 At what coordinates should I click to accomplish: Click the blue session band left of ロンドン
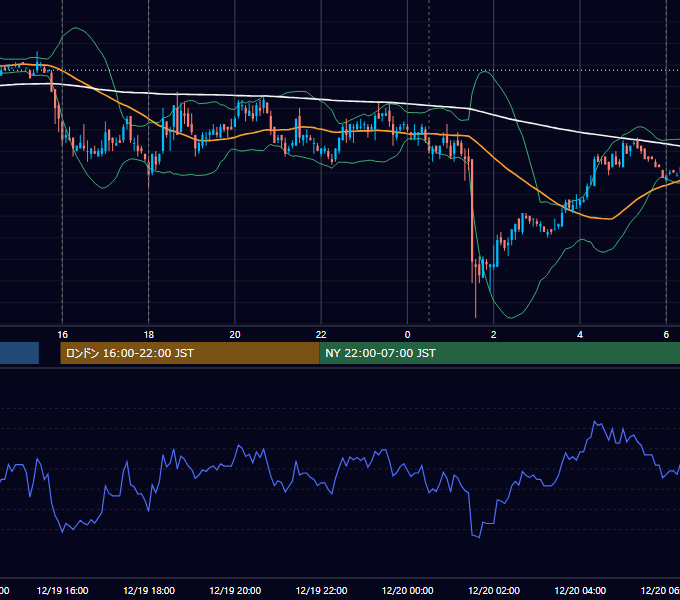pyautogui.click(x=20, y=353)
